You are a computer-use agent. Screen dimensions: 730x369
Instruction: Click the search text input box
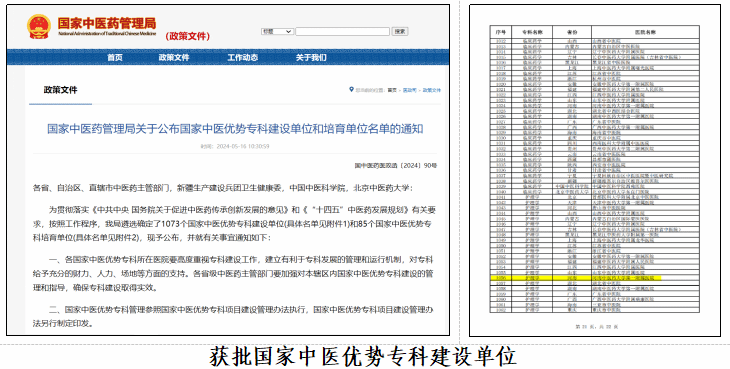pos(342,31)
